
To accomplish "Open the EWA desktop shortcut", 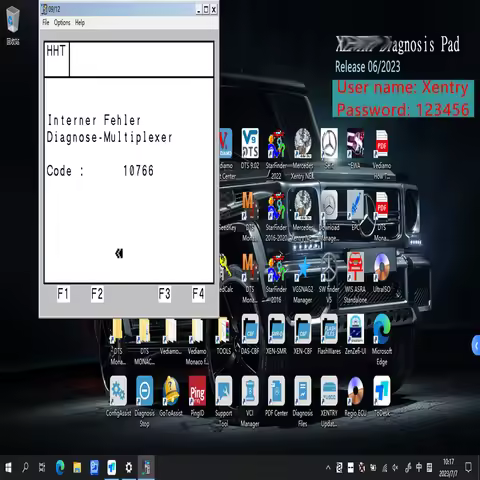I will click(355, 149).
